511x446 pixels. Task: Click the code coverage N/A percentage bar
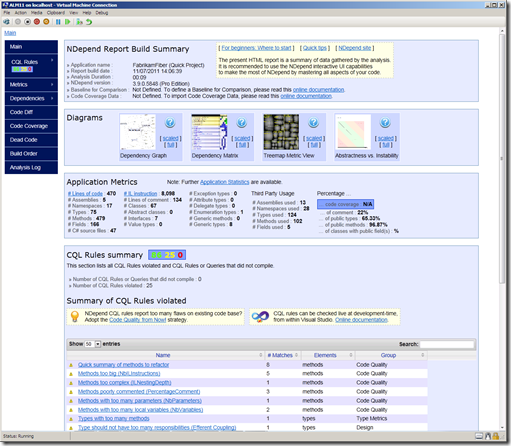[x=345, y=204]
